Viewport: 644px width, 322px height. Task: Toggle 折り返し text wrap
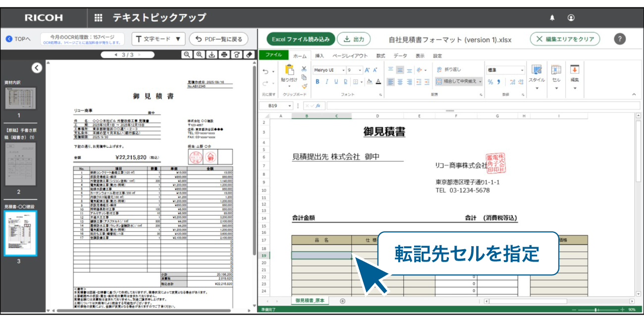(x=448, y=70)
